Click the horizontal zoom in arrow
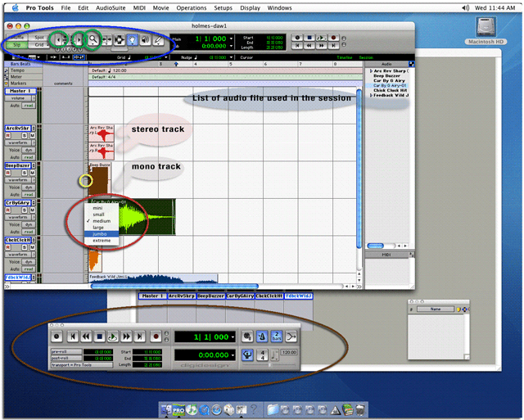 (x=79, y=40)
